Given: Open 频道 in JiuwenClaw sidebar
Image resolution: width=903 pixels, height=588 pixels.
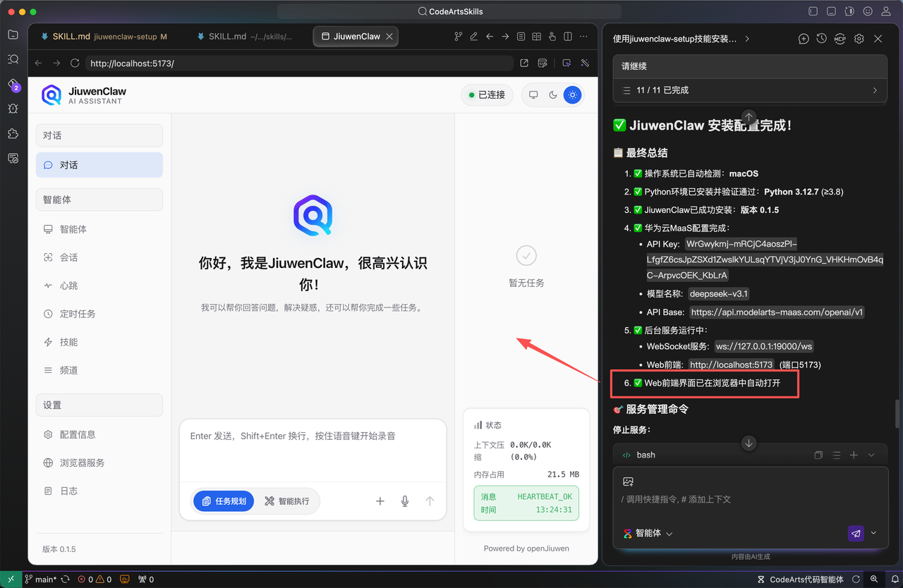Looking at the screenshot, I should [x=99, y=370].
